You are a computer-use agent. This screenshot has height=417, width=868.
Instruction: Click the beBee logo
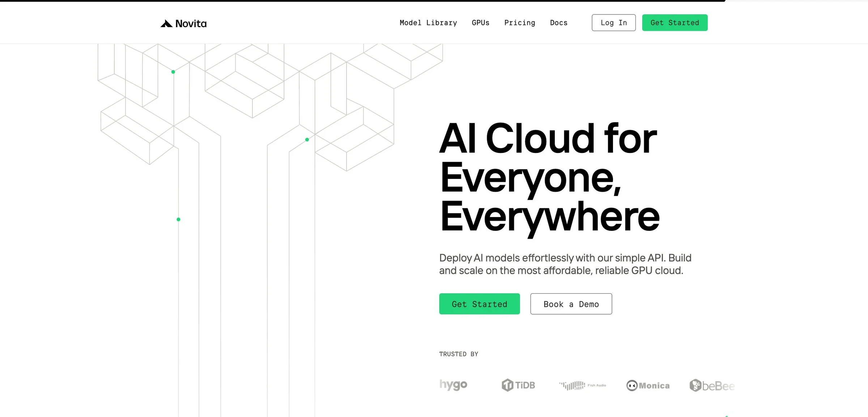coord(712,386)
